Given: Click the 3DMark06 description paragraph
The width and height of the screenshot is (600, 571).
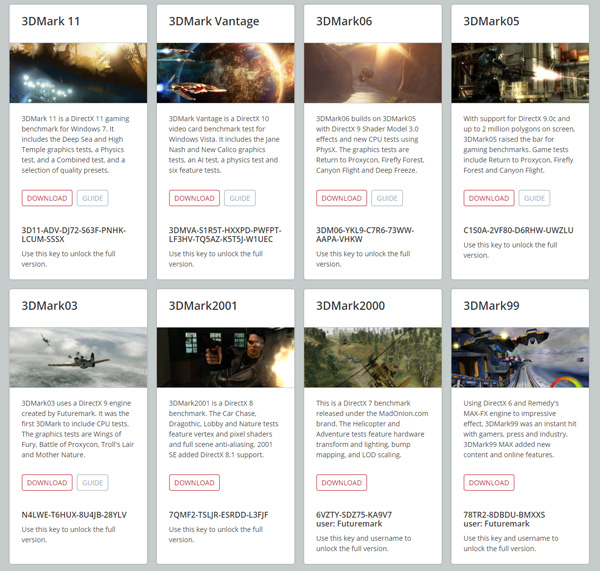Looking at the screenshot, I should pos(370,144).
